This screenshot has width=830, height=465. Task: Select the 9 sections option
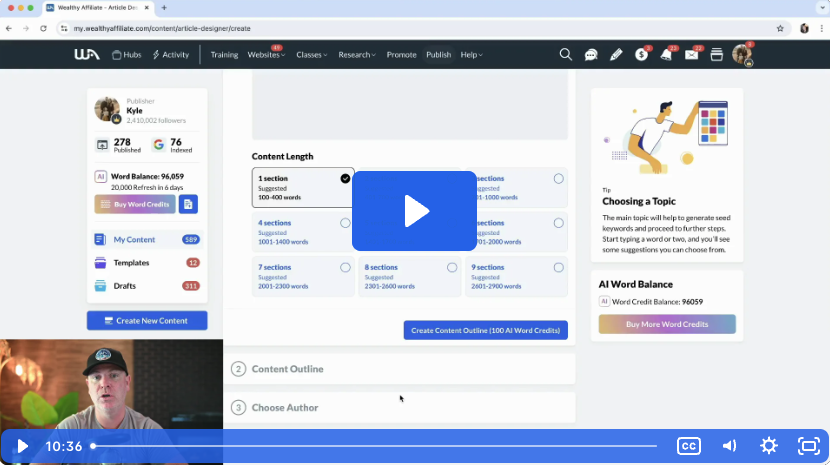pos(516,276)
